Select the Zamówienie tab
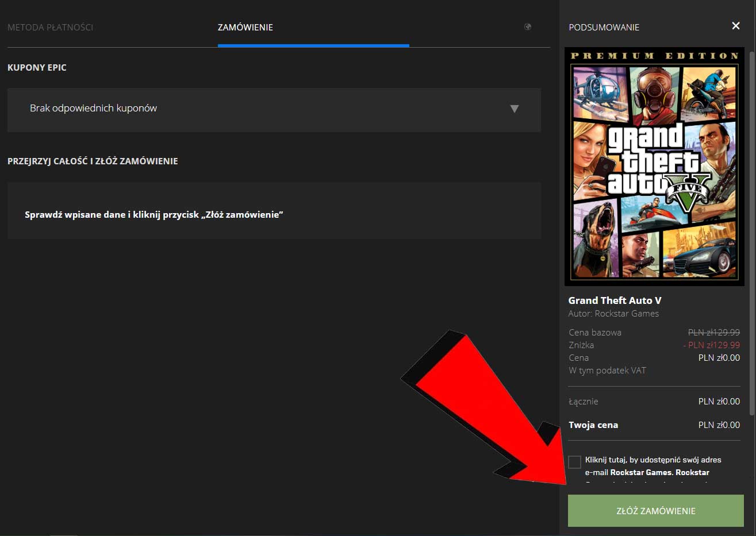Image resolution: width=756 pixels, height=536 pixels. (x=245, y=27)
